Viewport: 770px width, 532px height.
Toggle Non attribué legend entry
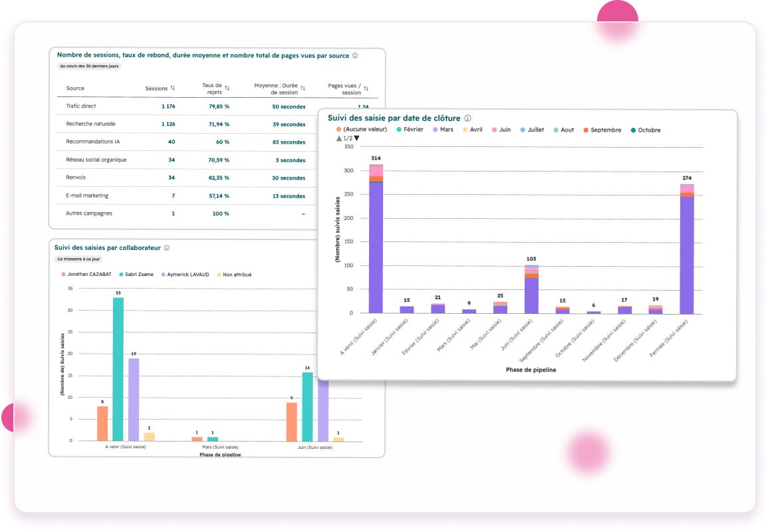pyautogui.click(x=234, y=275)
